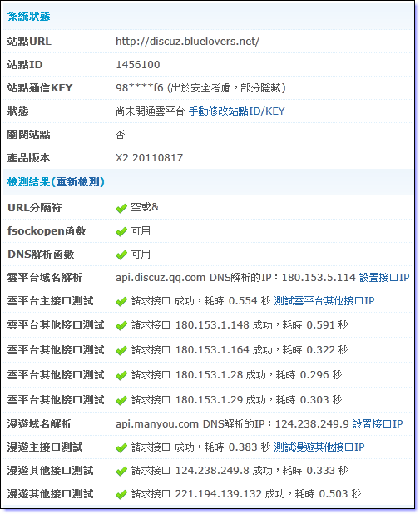420x514 pixels.
Task: Click the masked key 98****f6 text
Action: [140, 88]
